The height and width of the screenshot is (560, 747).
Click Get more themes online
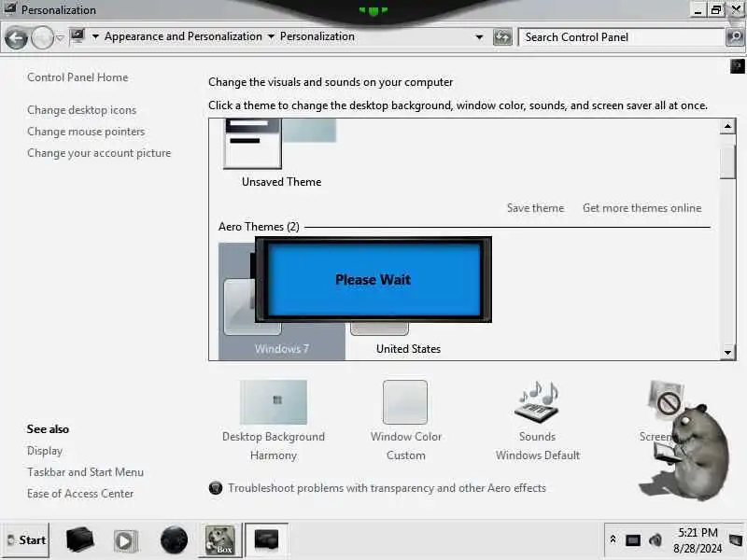click(641, 208)
